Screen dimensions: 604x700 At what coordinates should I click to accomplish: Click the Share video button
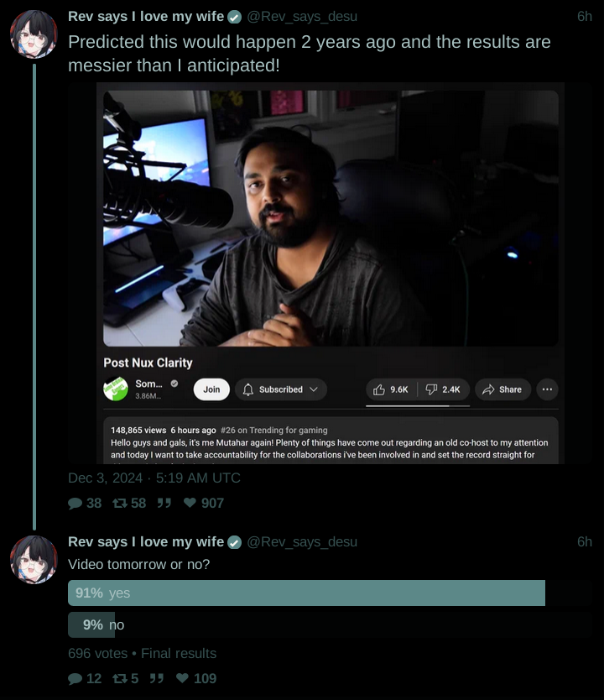point(502,389)
